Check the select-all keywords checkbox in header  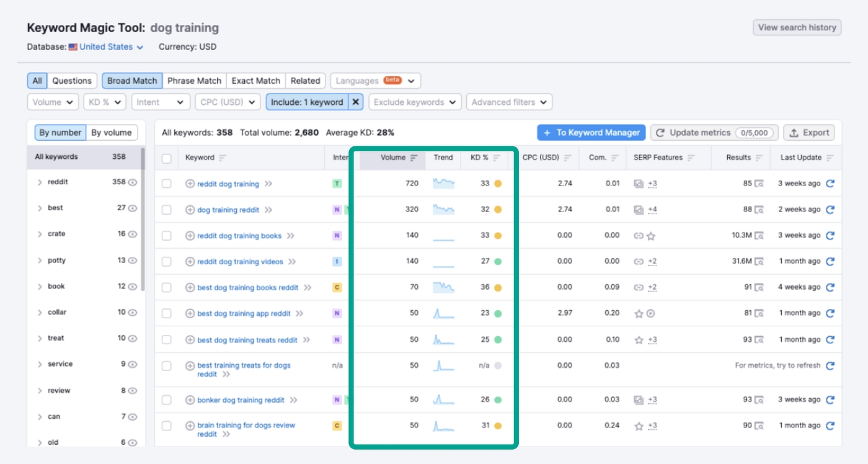166,158
